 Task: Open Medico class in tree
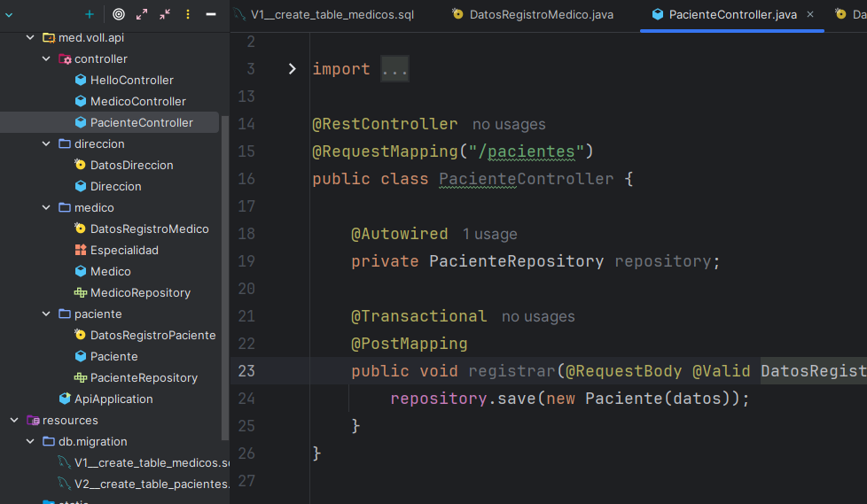(111, 271)
